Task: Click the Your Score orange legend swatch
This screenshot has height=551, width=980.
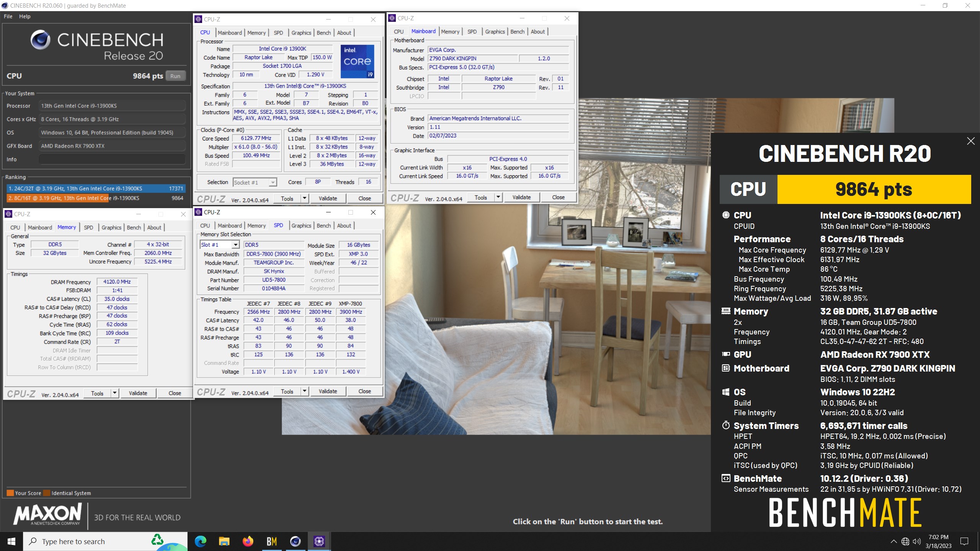Action: pos(10,493)
